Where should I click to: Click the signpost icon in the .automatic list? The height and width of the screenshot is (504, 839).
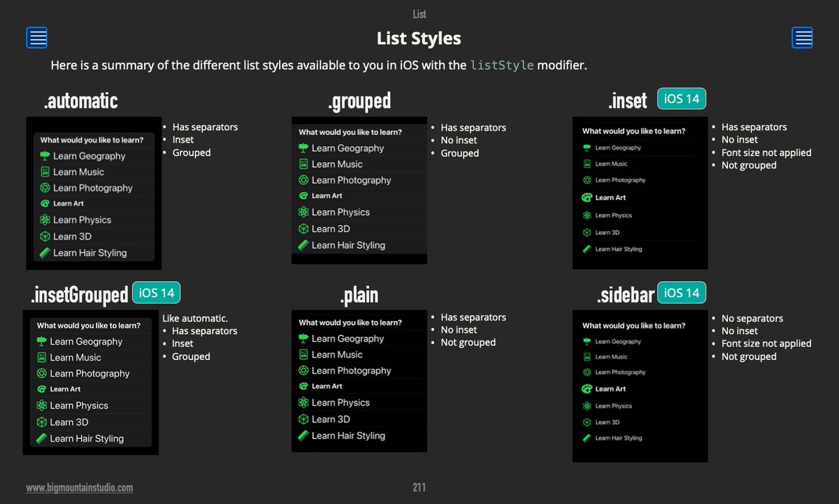click(45, 156)
